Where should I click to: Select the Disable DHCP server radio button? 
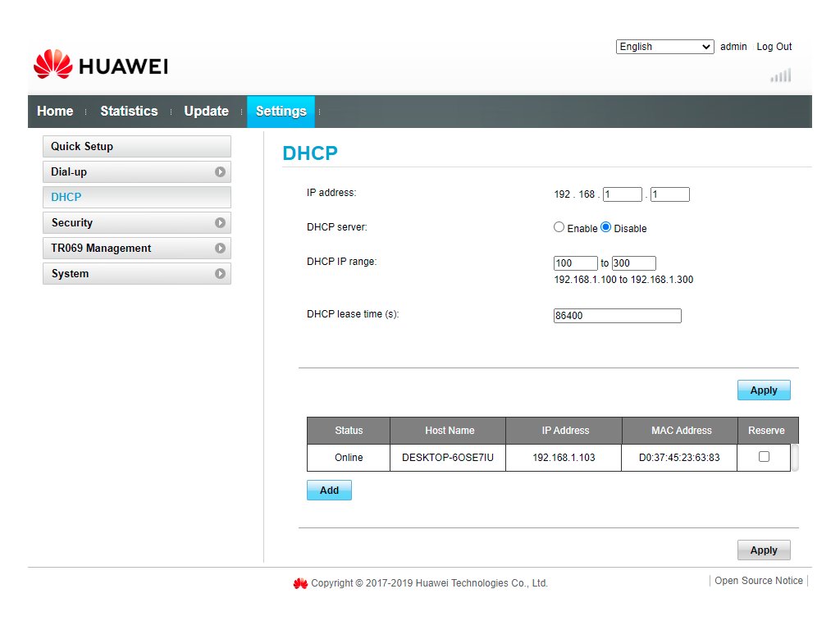[x=606, y=227]
